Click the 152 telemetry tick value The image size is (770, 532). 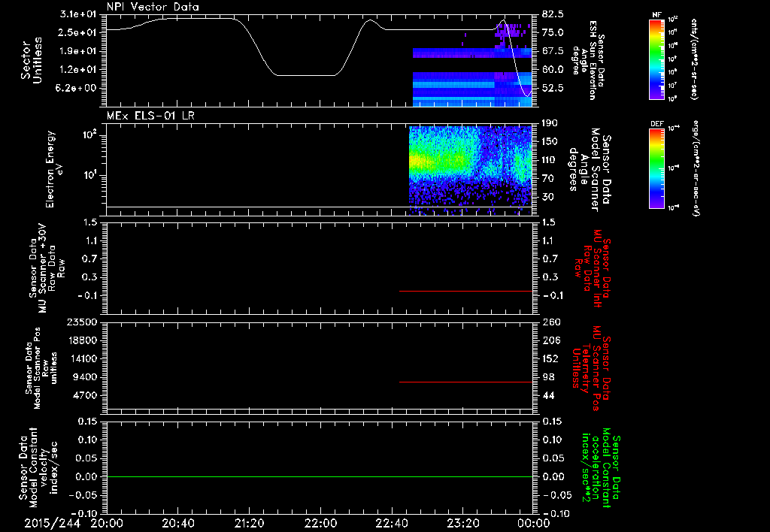tap(550, 358)
